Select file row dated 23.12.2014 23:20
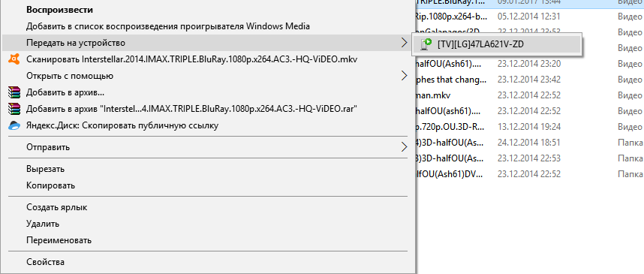This screenshot has width=644, height=274. (530, 64)
